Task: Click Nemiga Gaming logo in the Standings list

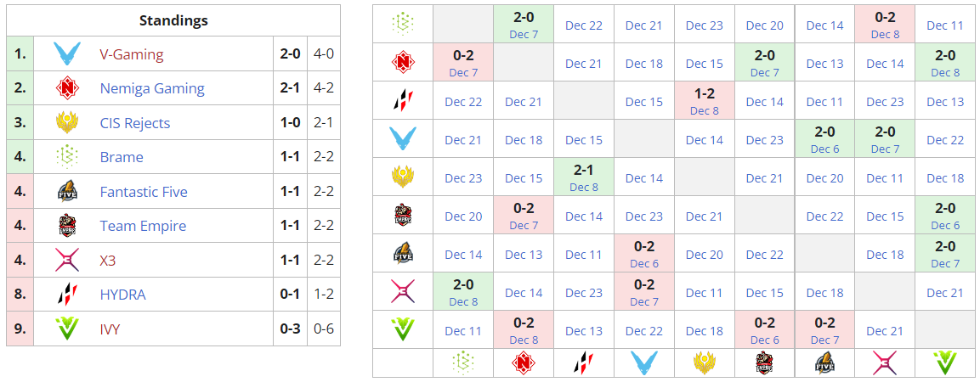Action: [66, 88]
